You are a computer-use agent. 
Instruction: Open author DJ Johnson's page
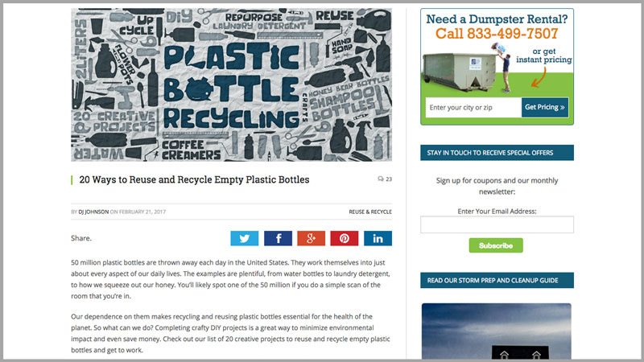(93, 212)
